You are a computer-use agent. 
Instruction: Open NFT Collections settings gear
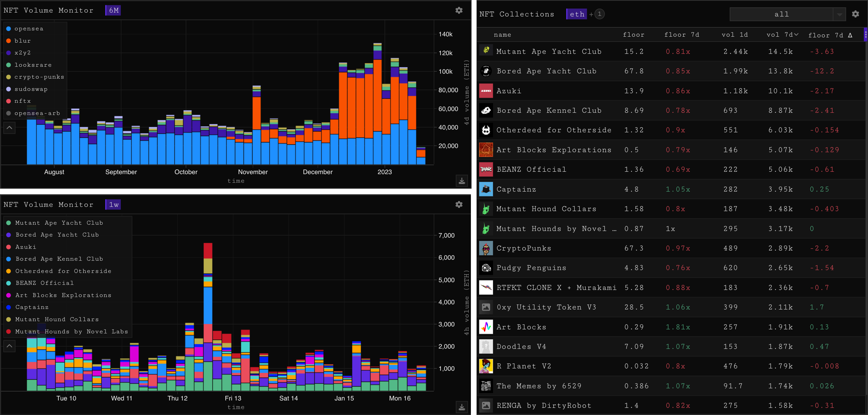tap(855, 14)
